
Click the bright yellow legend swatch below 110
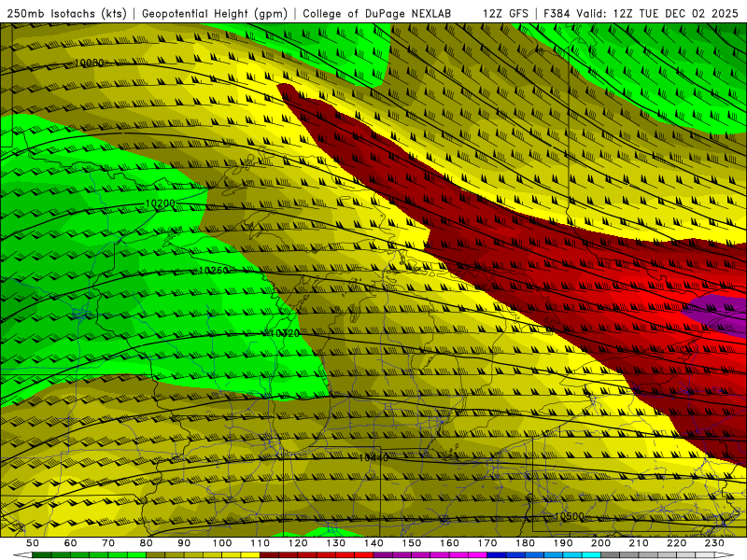(x=250, y=555)
